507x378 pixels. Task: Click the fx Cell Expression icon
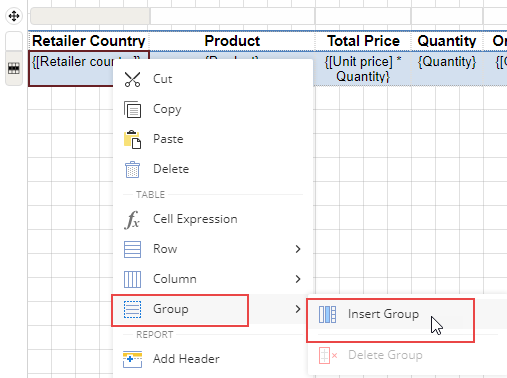pos(132,220)
